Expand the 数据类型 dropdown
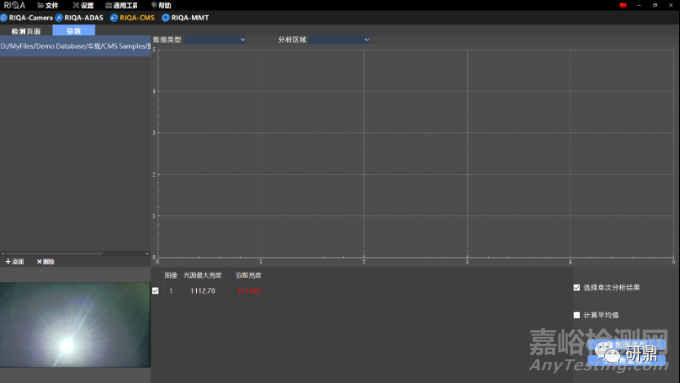The image size is (680, 383). coord(215,39)
